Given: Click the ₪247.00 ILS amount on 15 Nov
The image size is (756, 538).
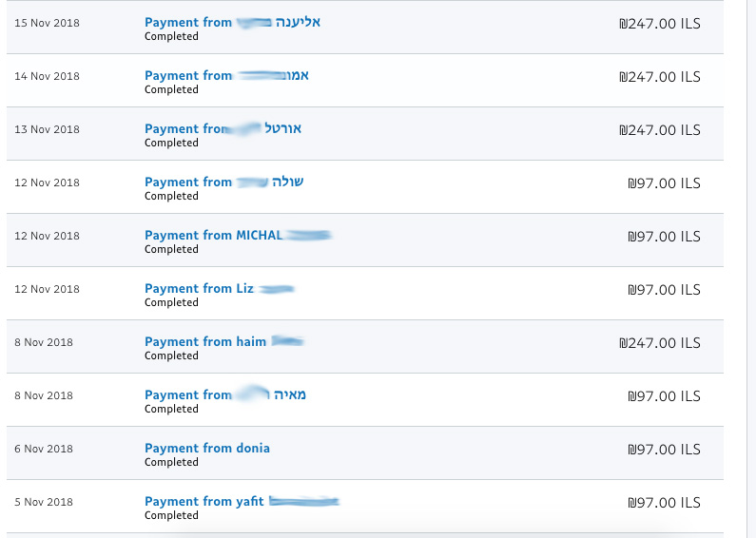Looking at the screenshot, I should point(660,24).
